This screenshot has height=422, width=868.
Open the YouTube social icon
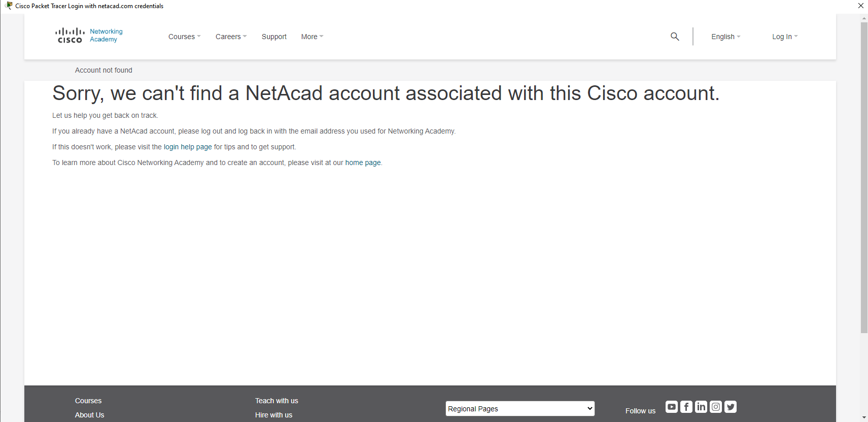tap(672, 407)
